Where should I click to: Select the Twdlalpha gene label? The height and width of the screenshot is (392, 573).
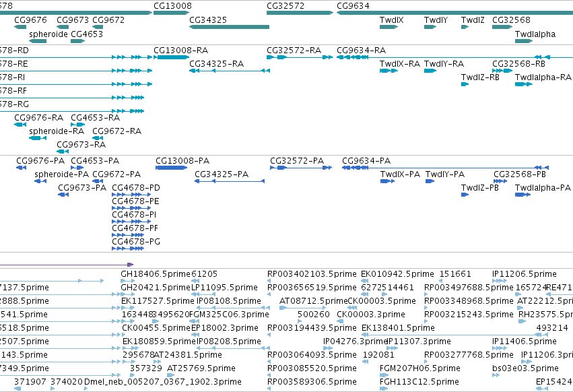(535, 34)
